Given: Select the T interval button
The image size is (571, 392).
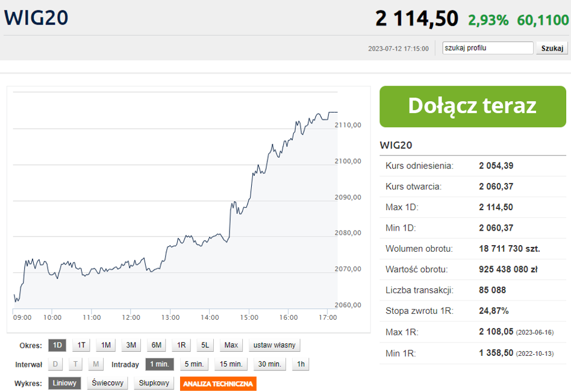Looking at the screenshot, I should pos(75,364).
